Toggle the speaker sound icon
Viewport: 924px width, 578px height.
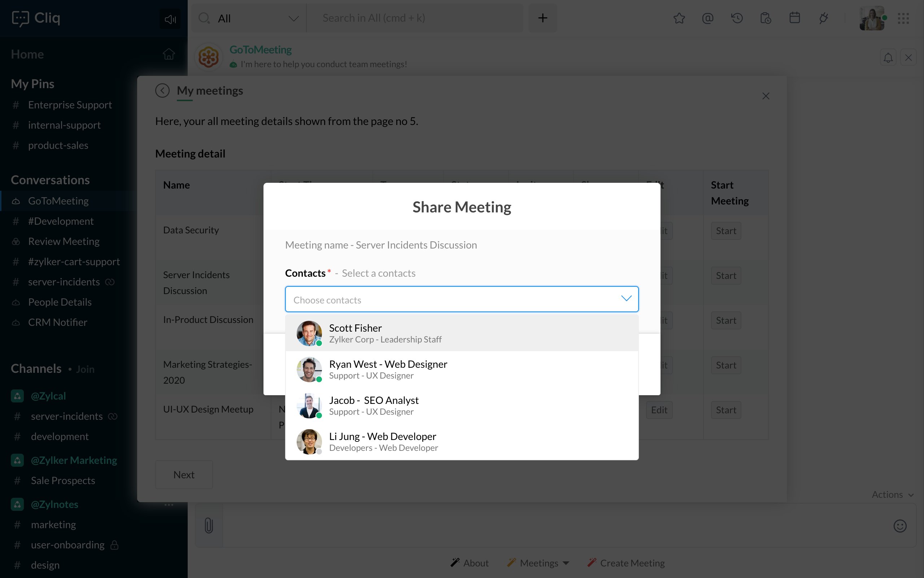pos(170,19)
